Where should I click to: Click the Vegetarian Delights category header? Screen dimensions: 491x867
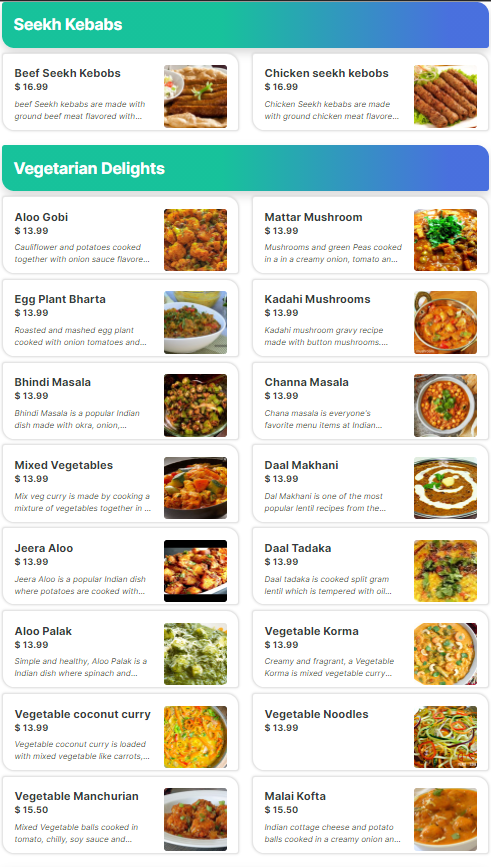click(246, 168)
